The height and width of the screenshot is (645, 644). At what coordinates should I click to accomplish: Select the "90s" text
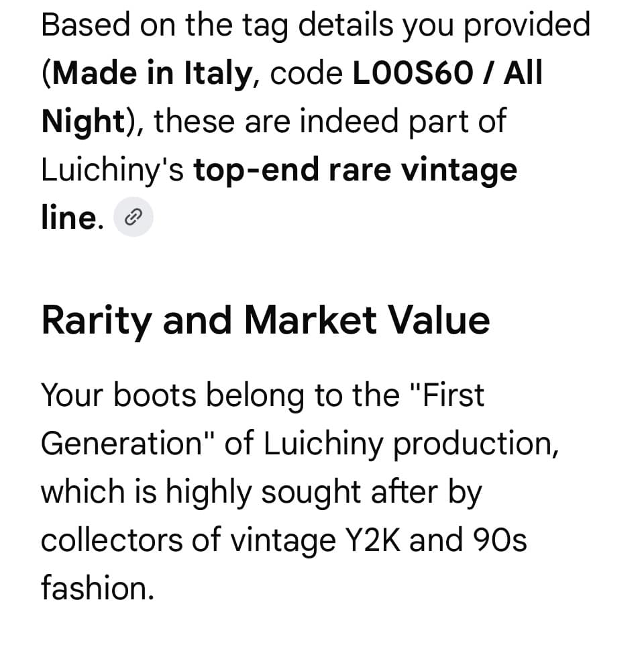[x=494, y=540]
